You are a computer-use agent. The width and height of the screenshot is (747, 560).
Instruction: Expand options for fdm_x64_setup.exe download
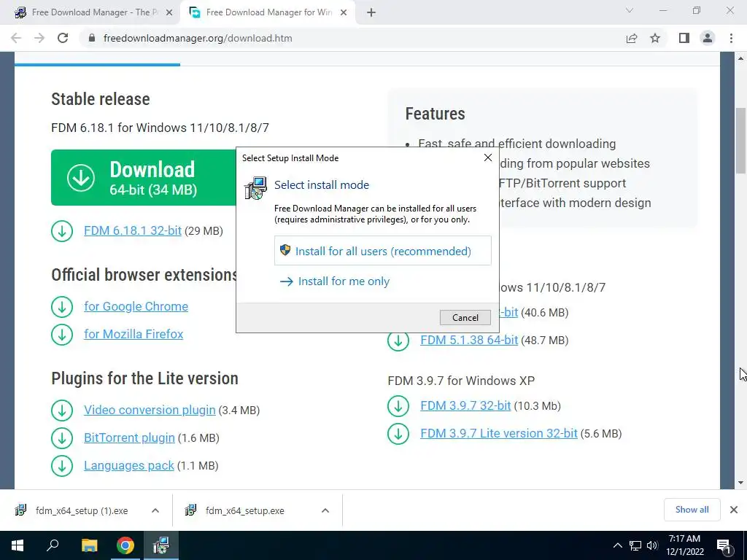pyautogui.click(x=325, y=510)
